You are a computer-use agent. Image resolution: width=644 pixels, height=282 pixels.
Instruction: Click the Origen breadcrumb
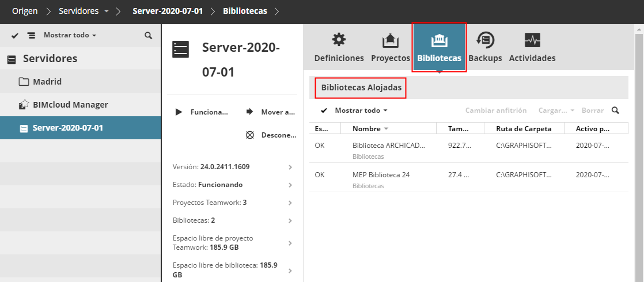(25, 11)
